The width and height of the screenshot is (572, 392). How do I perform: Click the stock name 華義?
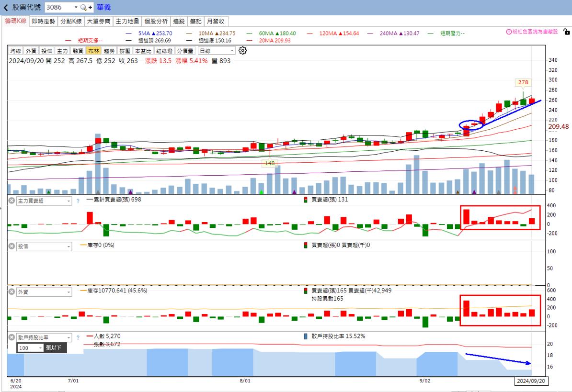103,7
